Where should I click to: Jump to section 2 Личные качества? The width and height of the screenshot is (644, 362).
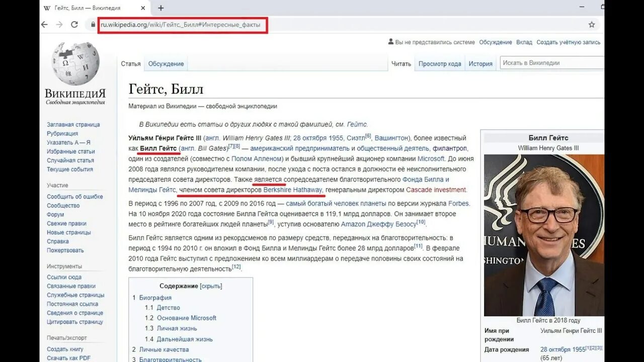164,349
